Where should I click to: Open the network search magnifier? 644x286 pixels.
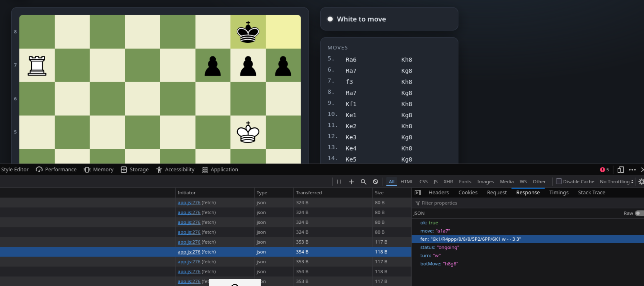(x=363, y=182)
